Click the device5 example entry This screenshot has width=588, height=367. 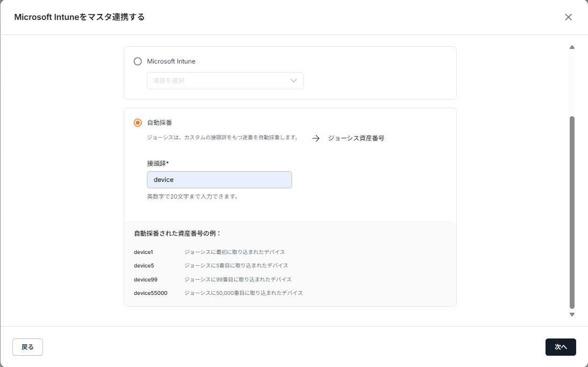[x=144, y=266]
